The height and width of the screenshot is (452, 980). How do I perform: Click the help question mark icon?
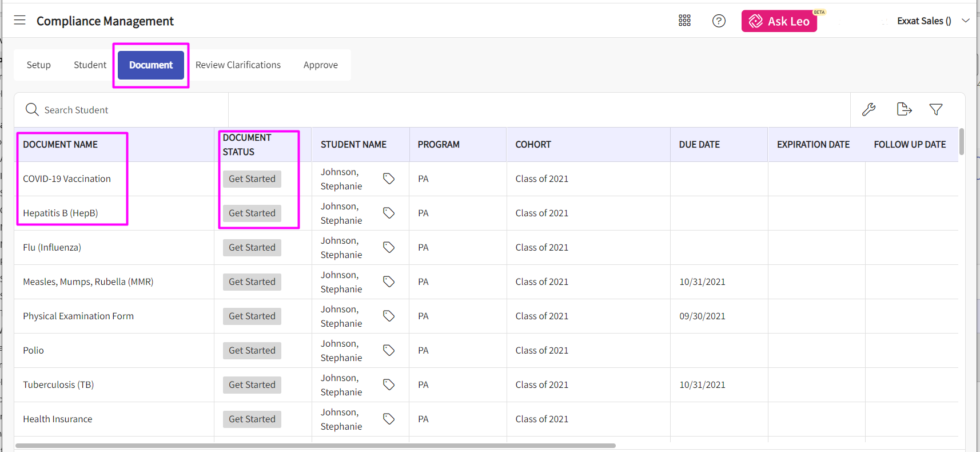(719, 21)
